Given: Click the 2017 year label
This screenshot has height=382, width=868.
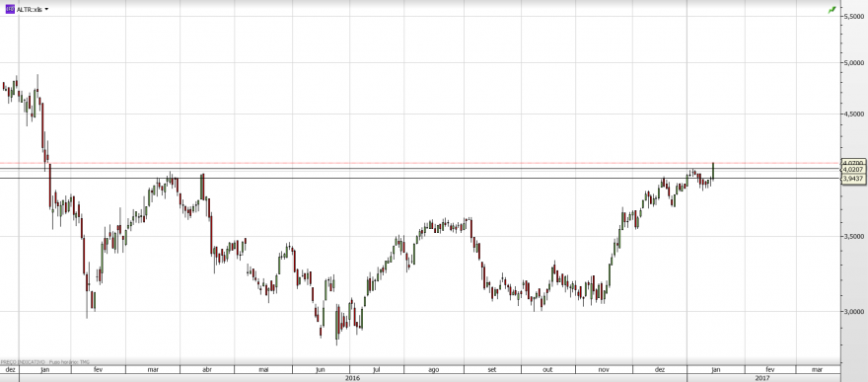Looking at the screenshot, I should pos(762,378).
